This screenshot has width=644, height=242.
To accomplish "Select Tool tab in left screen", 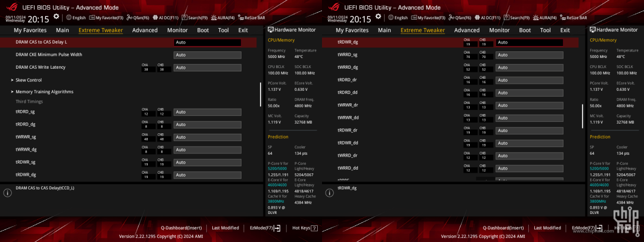I will coord(224,30).
